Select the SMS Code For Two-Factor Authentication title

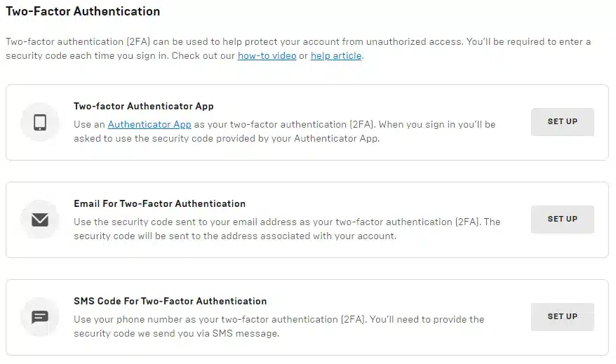[170, 302]
